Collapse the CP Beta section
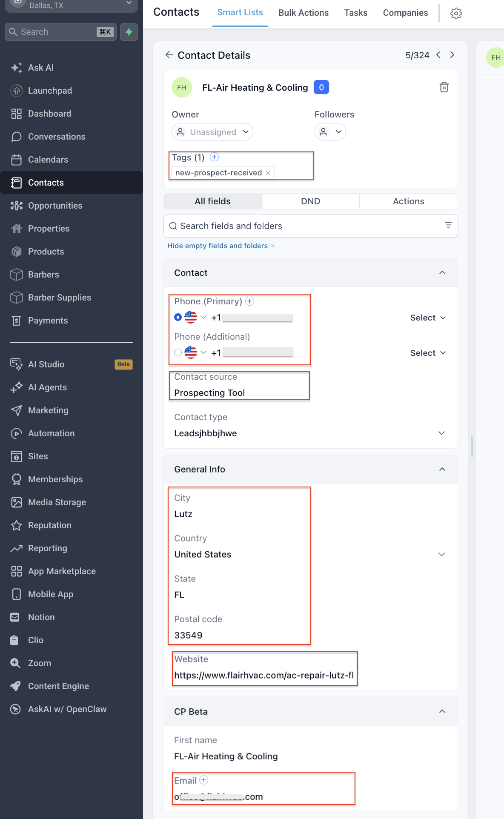Screen dimensions: 504x819 click(442, 711)
